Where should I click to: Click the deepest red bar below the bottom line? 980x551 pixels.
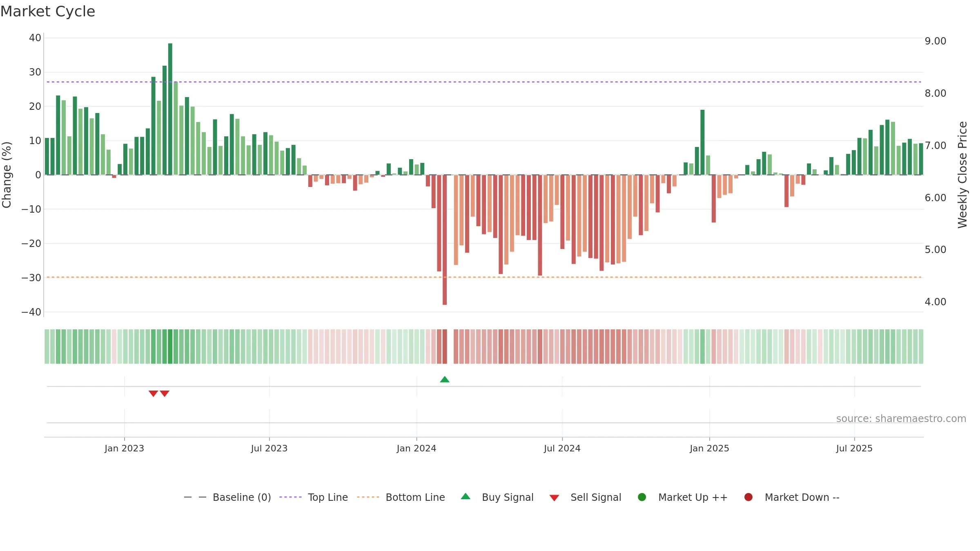[445, 240]
